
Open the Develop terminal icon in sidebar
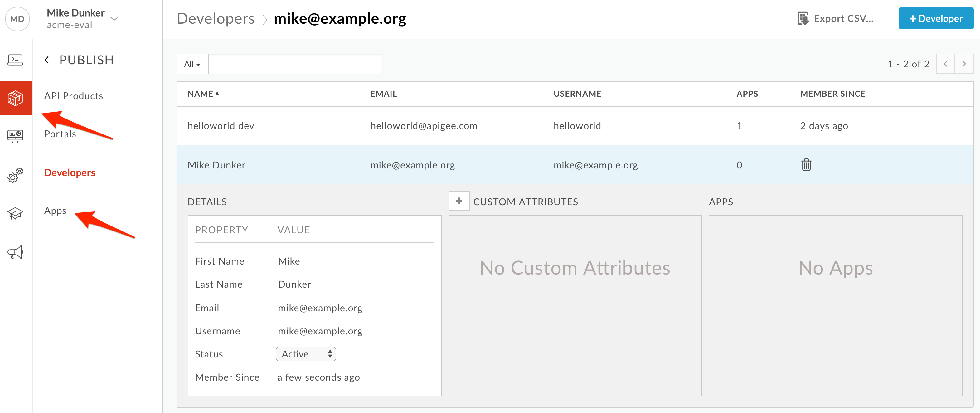click(x=15, y=60)
